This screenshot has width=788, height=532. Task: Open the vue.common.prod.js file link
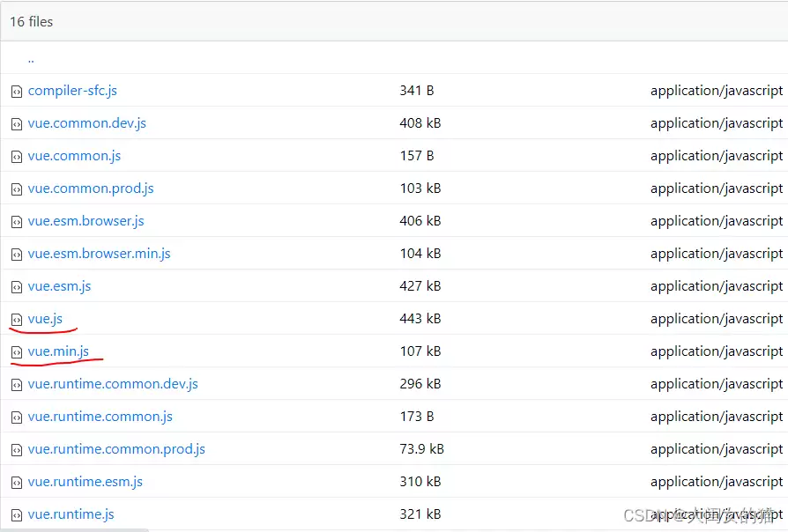91,188
